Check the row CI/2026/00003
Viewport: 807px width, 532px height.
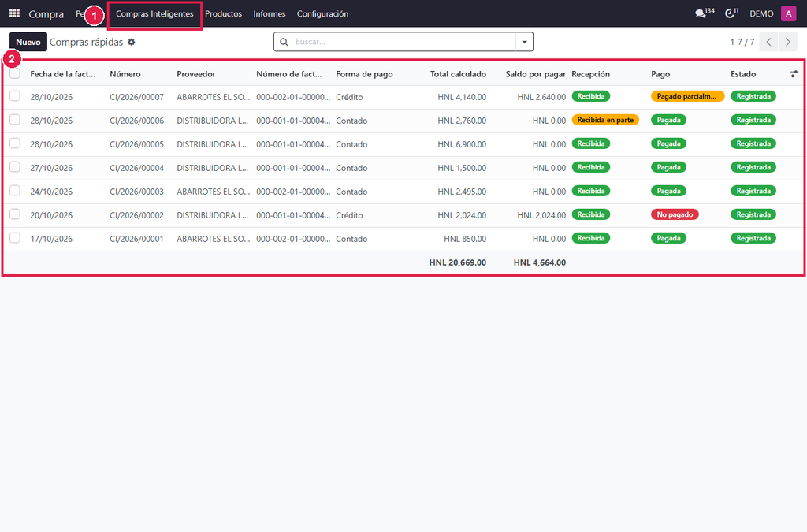point(15,191)
